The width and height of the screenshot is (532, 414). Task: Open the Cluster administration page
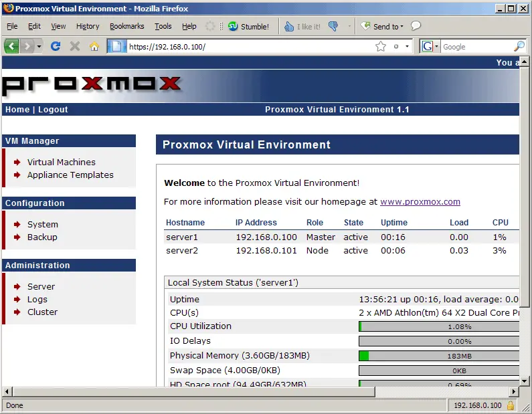point(42,312)
